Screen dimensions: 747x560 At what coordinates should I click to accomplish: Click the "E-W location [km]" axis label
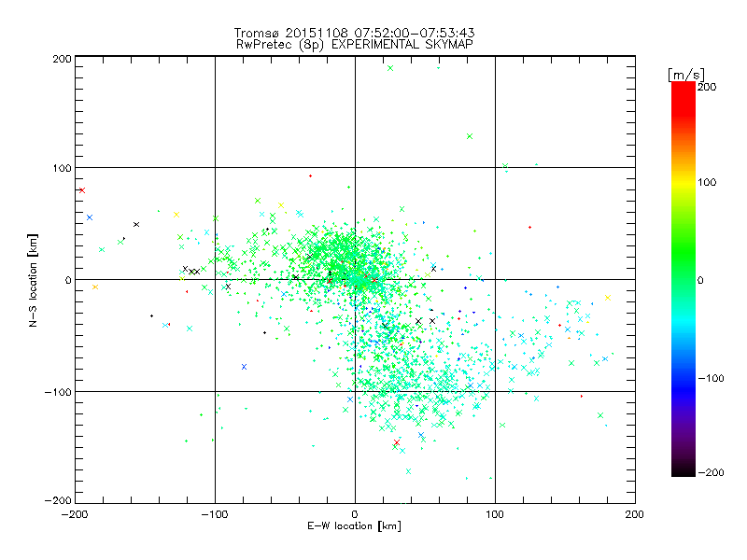click(x=354, y=526)
